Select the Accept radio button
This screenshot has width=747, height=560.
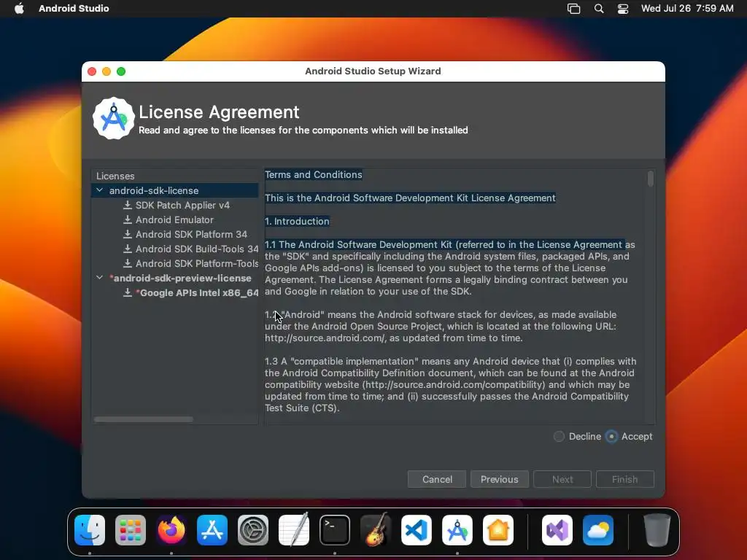click(611, 436)
